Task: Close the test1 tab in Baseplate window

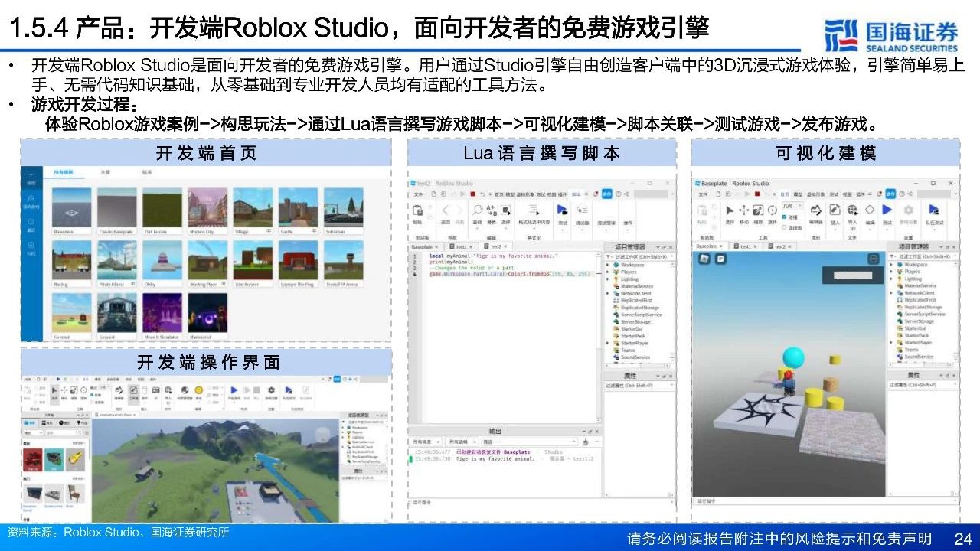Action: coord(756,246)
